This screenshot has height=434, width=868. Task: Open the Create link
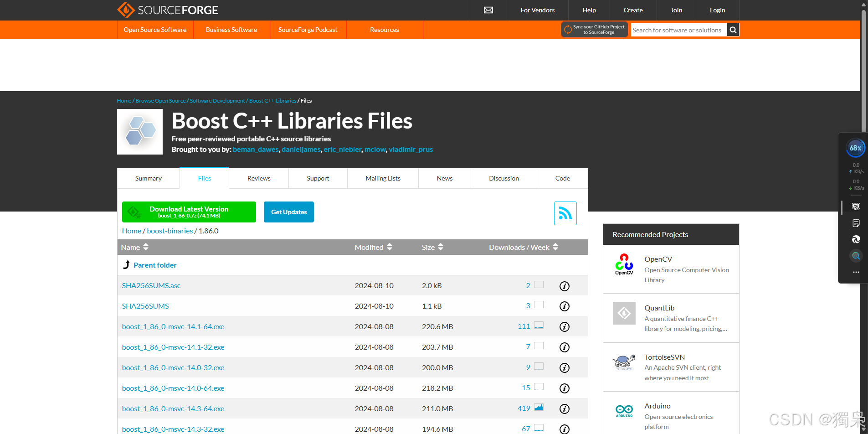[x=633, y=10]
